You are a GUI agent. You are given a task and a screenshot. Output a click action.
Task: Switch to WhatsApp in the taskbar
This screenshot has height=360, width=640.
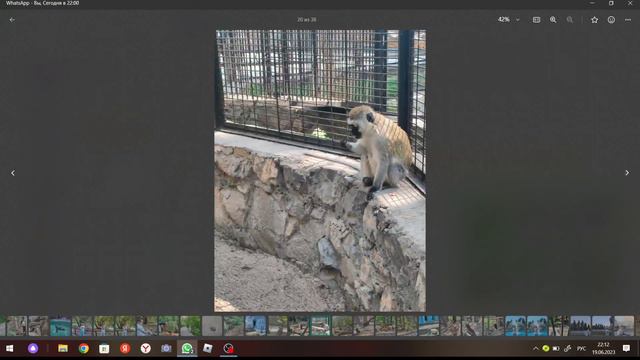coord(187,349)
